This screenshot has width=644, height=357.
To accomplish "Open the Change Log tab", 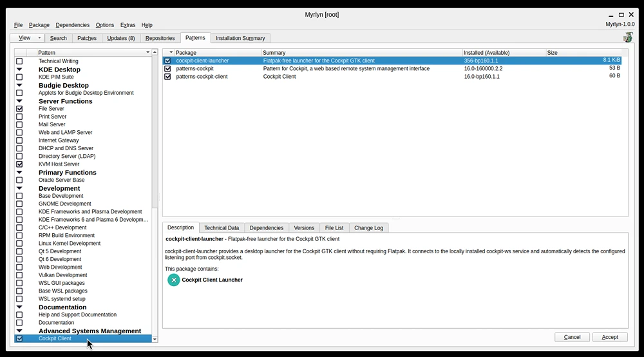I will (x=368, y=228).
